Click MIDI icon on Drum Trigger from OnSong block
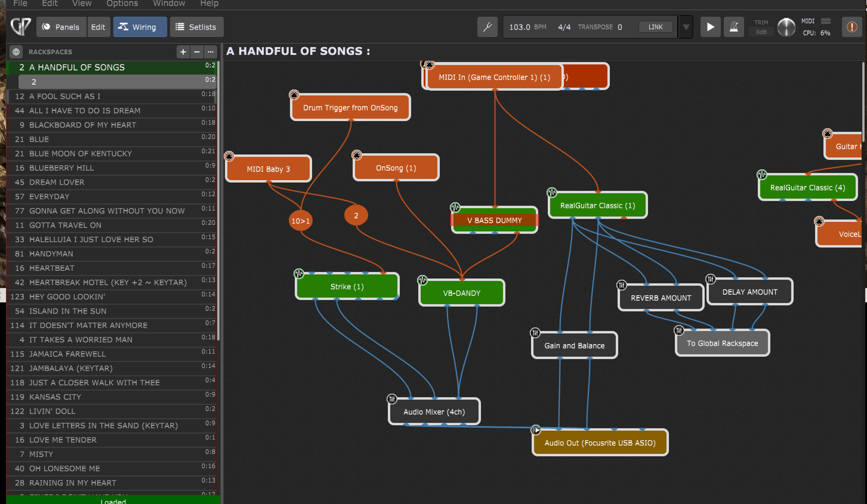Image resolution: width=867 pixels, height=504 pixels. [x=294, y=95]
